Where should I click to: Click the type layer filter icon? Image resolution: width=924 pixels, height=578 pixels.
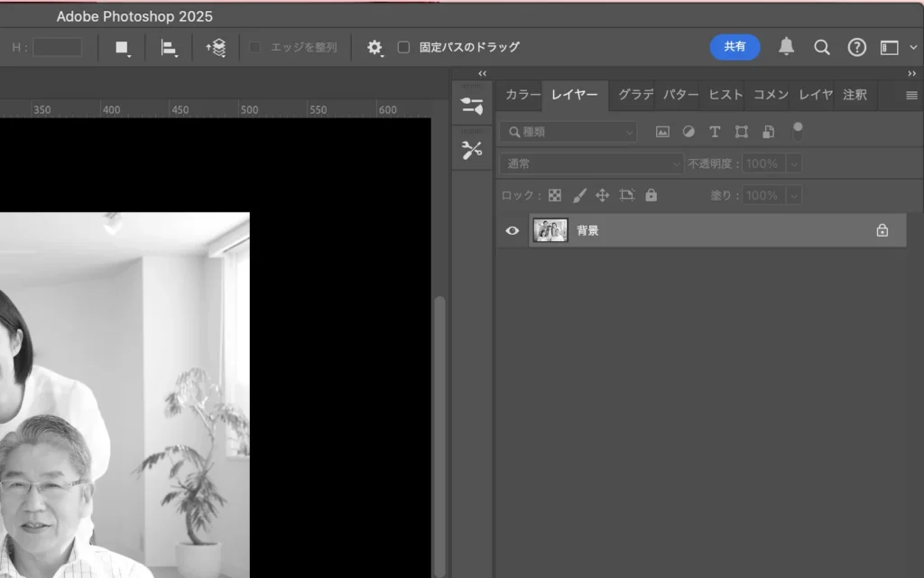pos(715,132)
